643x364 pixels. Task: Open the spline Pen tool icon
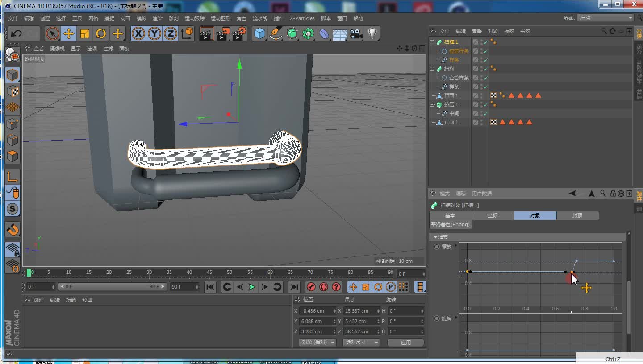pos(276,33)
